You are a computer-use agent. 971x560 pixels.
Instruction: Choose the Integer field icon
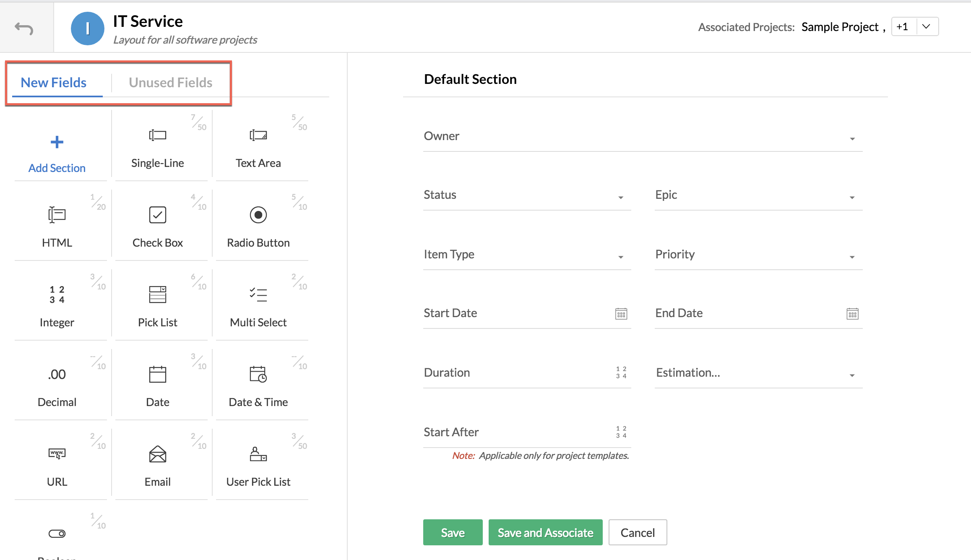tap(57, 294)
